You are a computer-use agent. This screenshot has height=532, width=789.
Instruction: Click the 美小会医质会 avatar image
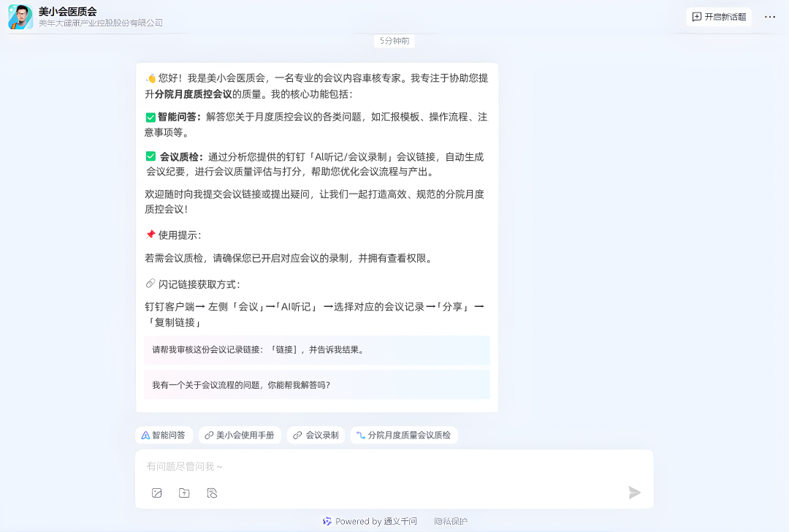[20, 17]
